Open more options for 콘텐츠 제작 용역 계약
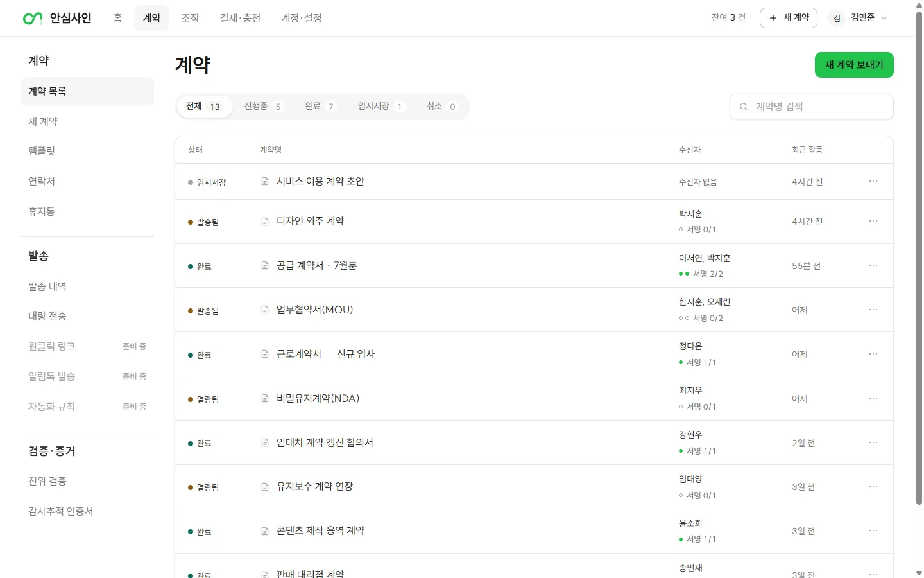924x578 pixels. (873, 530)
